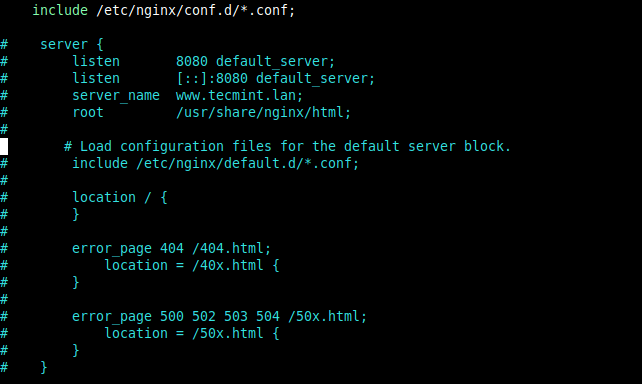Click the 'location = /40x.html {' line
Viewport: 642px width, 384px height.
click(192, 265)
